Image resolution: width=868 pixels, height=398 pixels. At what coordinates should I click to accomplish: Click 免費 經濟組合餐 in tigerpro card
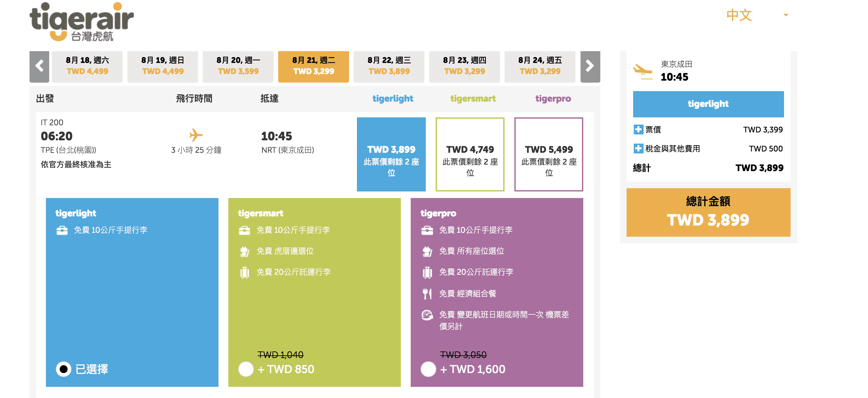click(468, 294)
